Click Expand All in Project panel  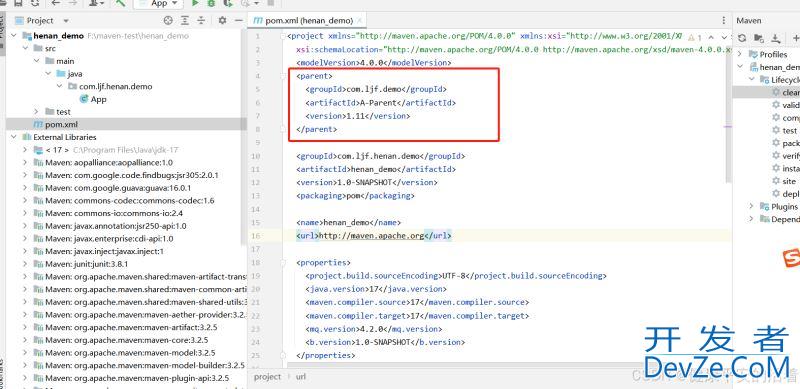tap(185, 20)
